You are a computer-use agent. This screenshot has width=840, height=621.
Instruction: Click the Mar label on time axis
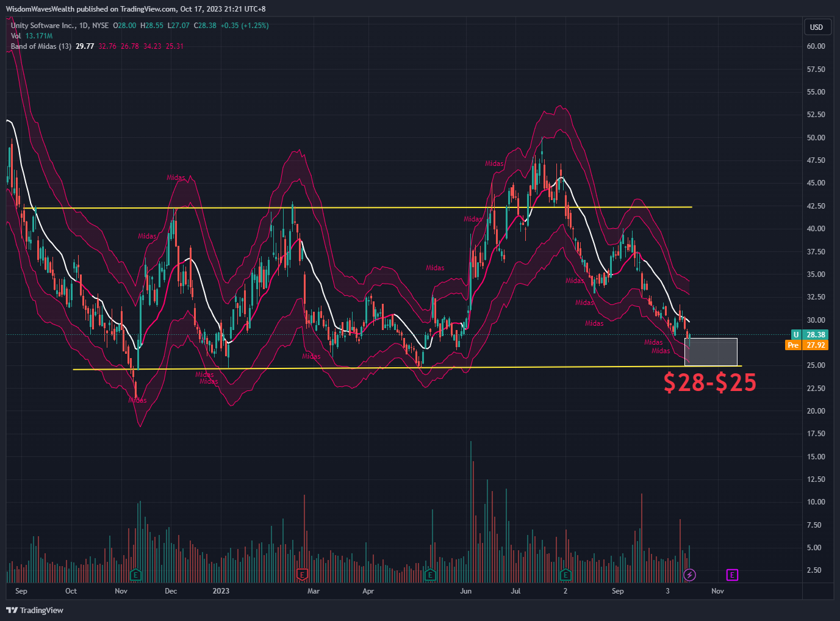pyautogui.click(x=314, y=591)
